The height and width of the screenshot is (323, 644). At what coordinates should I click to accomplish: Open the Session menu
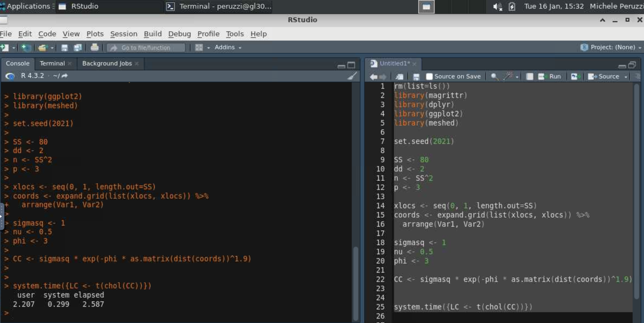click(x=124, y=34)
